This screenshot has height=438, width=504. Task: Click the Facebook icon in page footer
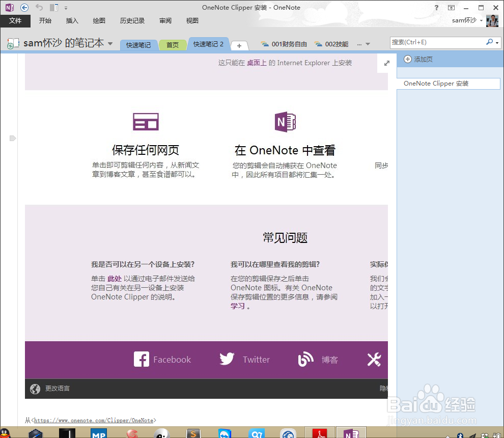tap(142, 359)
